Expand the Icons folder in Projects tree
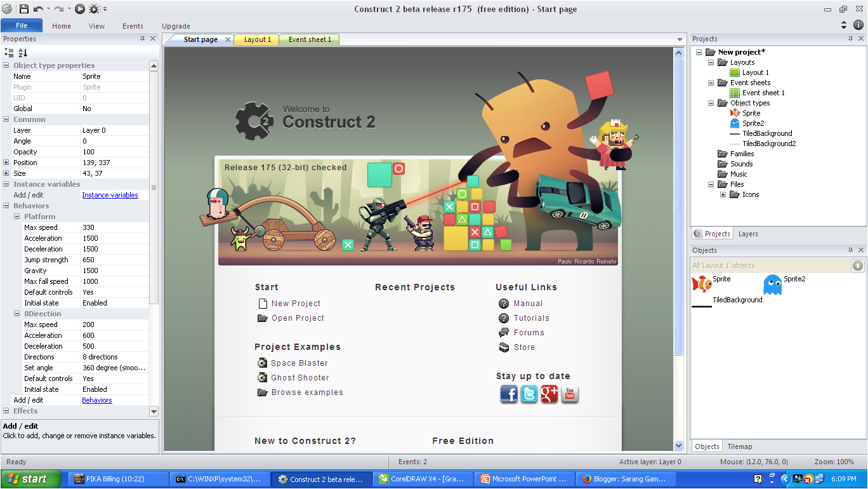This screenshot has height=489, width=868. [x=724, y=194]
